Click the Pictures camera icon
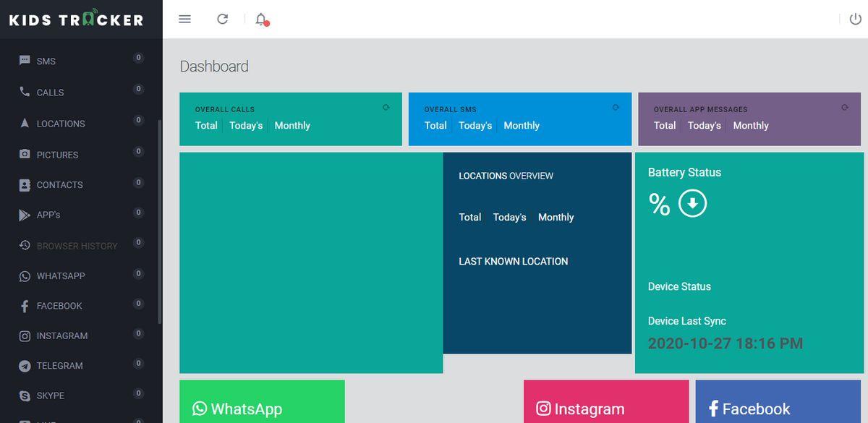Screen dimensions: 868x423 (25, 154)
